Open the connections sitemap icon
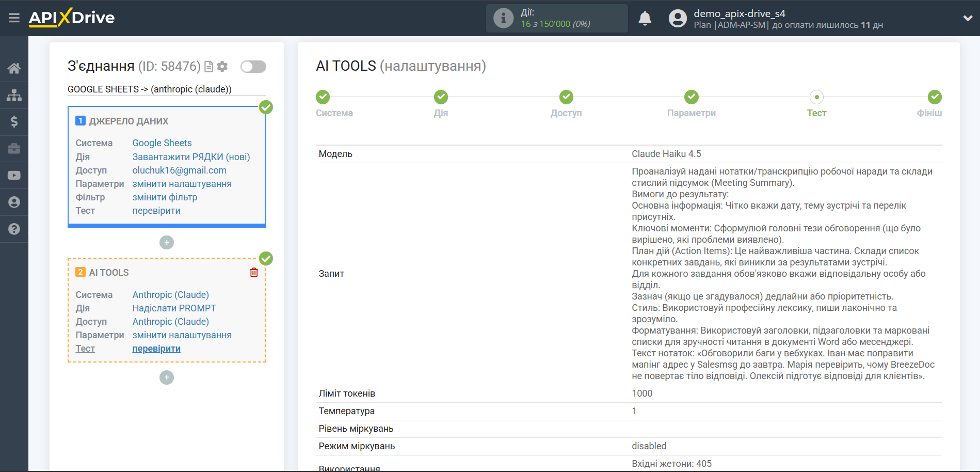 (14, 95)
